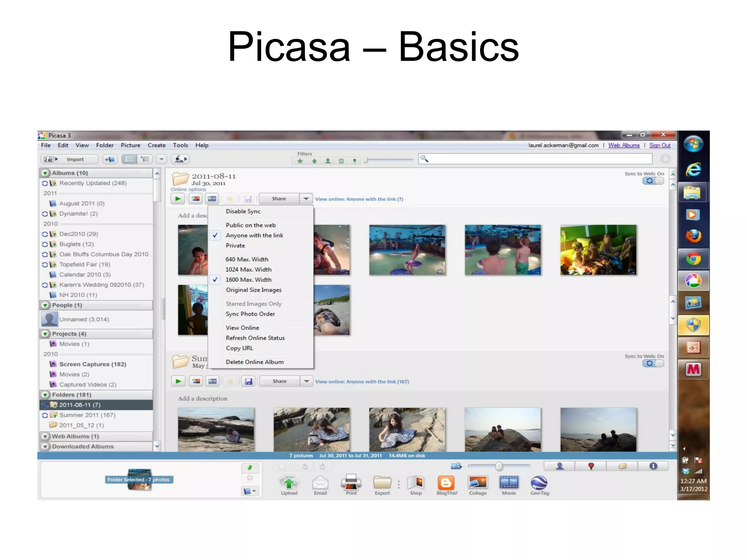Filter photos with faces icon

[328, 161]
